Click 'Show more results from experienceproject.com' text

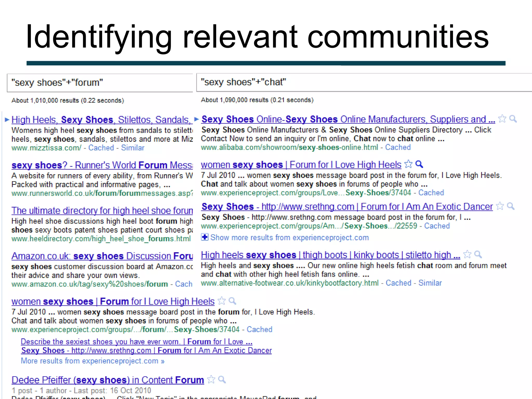click(290, 237)
